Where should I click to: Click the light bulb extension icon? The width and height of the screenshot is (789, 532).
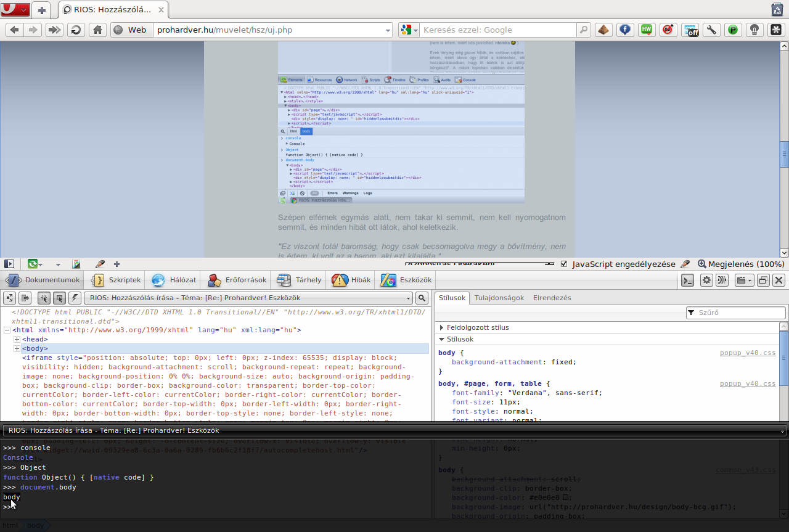click(754, 29)
